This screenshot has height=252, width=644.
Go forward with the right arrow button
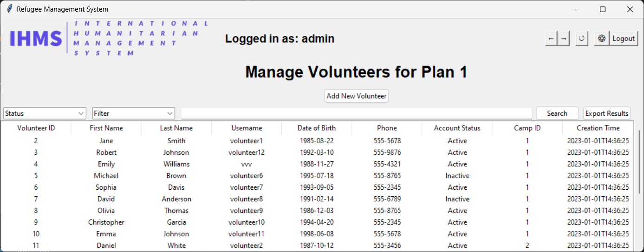pos(563,39)
